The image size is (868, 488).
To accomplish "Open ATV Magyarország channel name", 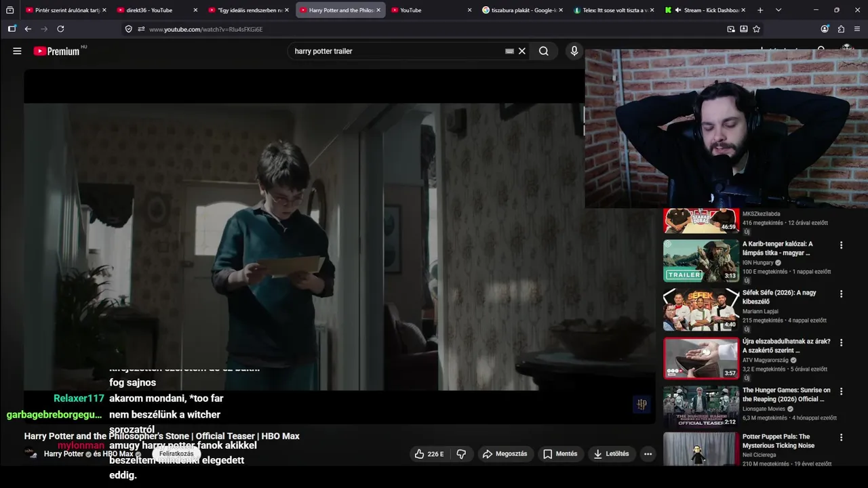I will 766,361.
